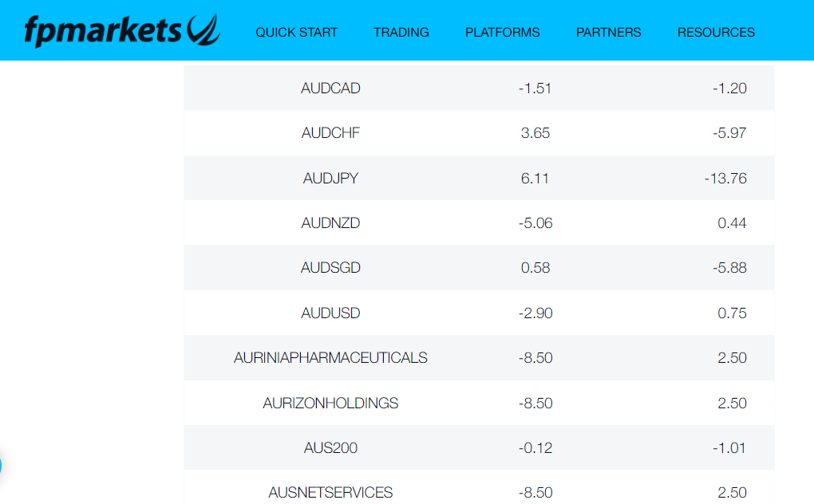The height and width of the screenshot is (504, 814).
Task: Select the AUDSGD row label
Action: click(x=330, y=268)
